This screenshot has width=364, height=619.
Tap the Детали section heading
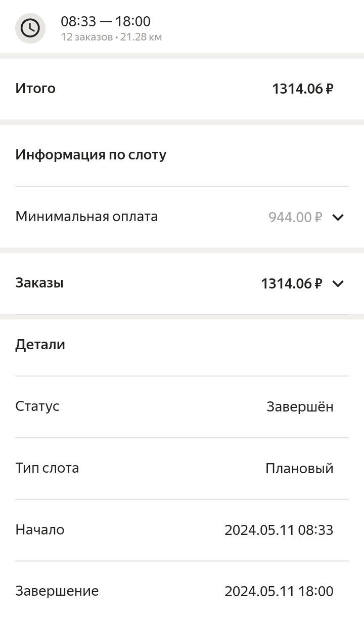coord(40,345)
